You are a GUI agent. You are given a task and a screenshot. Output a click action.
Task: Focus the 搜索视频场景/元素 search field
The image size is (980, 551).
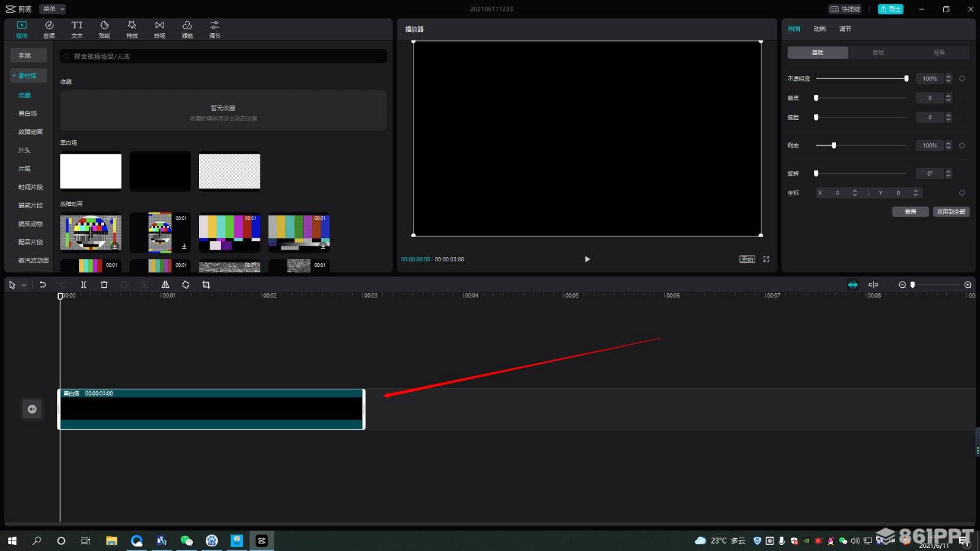click(x=224, y=56)
